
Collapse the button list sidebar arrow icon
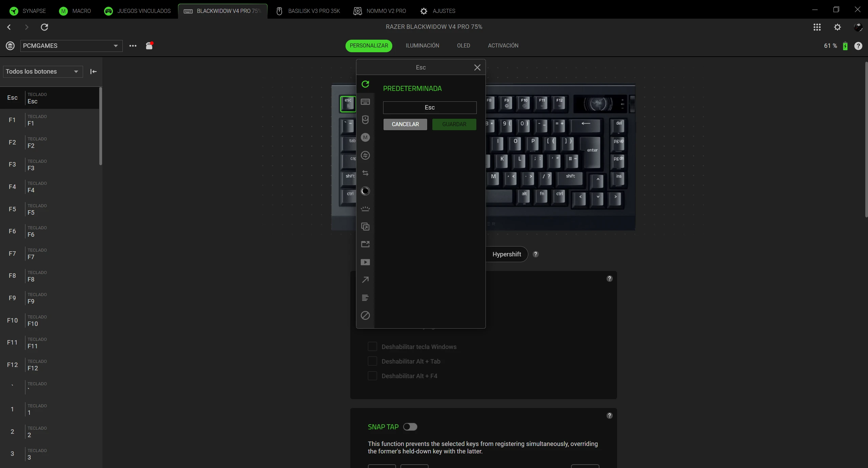click(93, 72)
